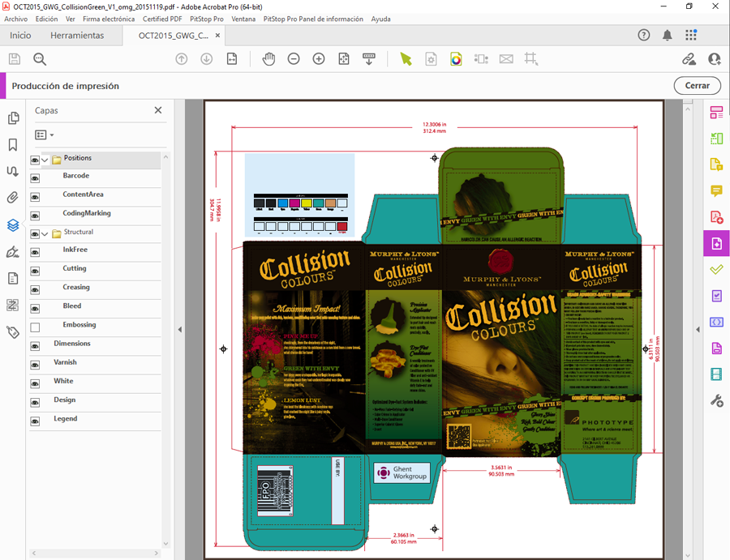730x560 pixels.
Task: Switch to the Inicio tab
Action: click(x=20, y=36)
